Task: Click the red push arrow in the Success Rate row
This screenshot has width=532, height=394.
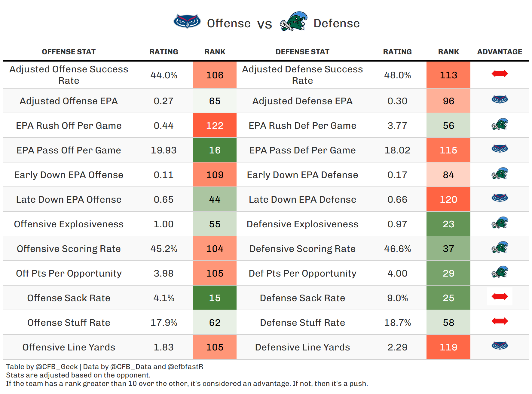Action: click(500, 74)
